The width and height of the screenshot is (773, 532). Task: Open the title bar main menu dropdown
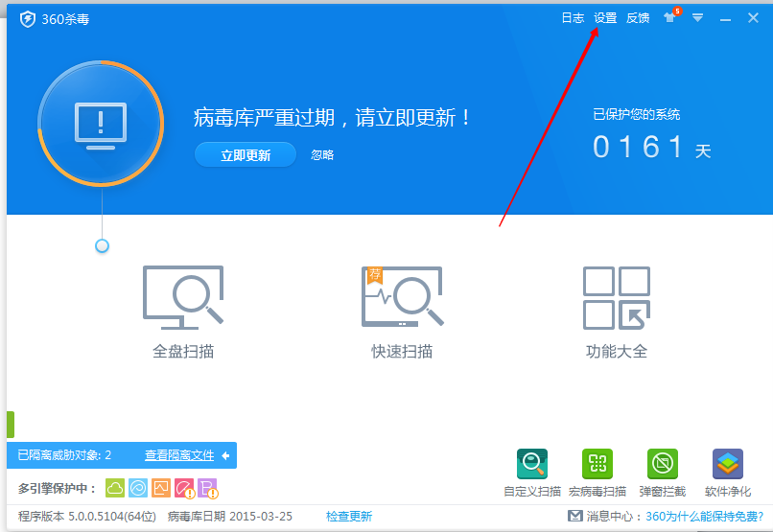point(698,17)
